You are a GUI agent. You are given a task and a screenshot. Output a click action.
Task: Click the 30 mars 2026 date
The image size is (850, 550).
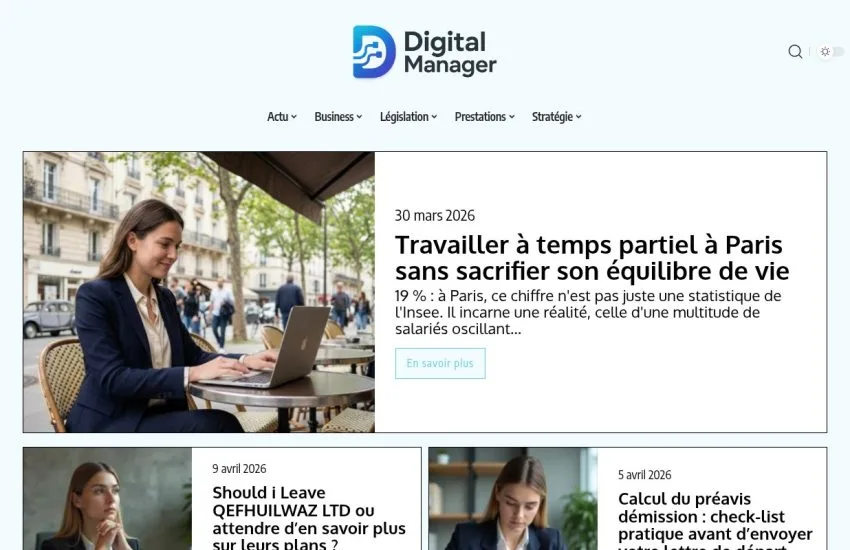435,216
